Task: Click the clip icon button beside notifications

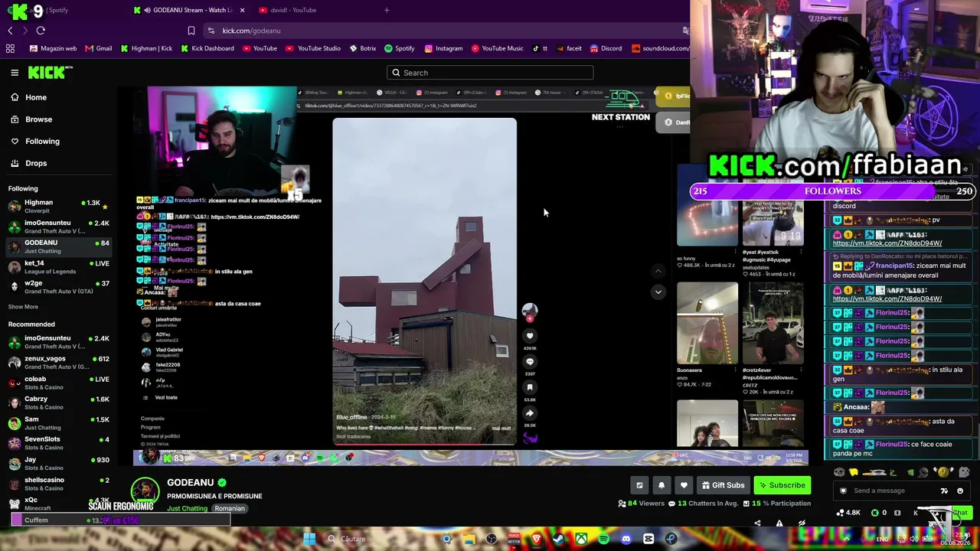Action: click(x=639, y=485)
